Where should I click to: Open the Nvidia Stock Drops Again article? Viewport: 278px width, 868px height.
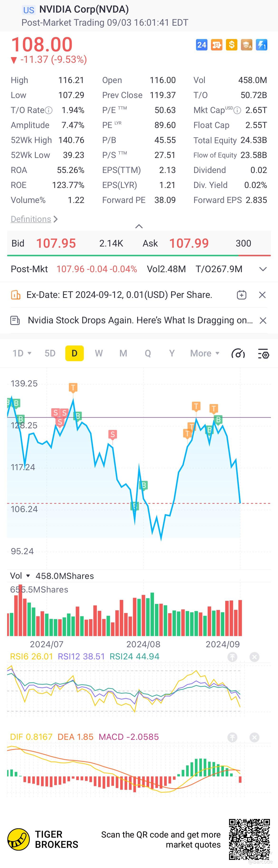(x=140, y=321)
